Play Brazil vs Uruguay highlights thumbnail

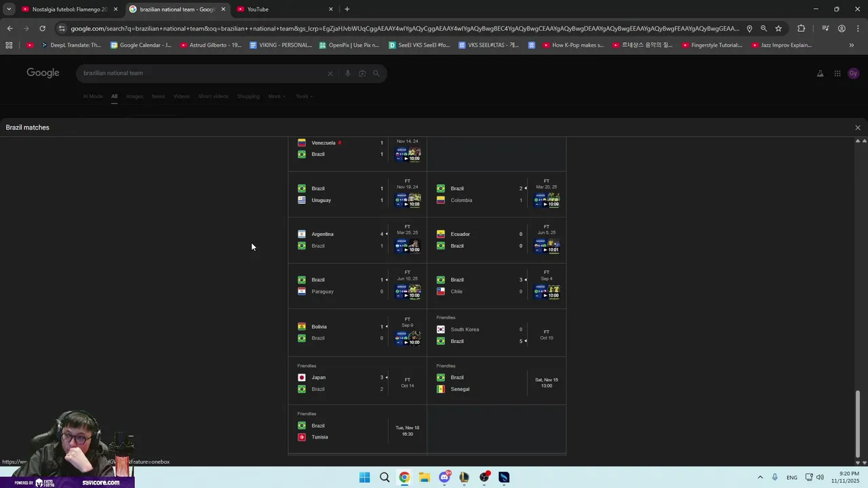click(408, 200)
